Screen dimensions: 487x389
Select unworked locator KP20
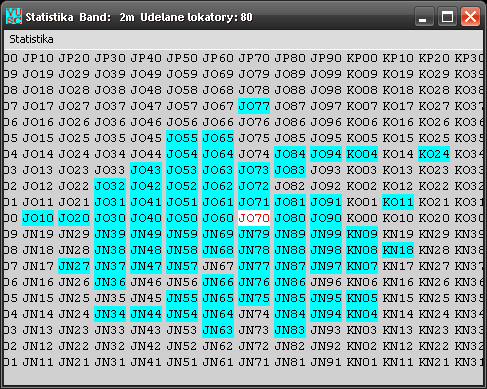[434, 58]
